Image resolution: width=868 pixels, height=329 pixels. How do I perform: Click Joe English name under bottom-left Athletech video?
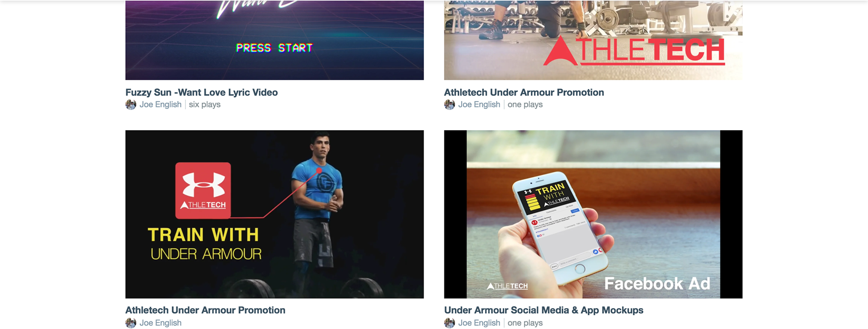pos(160,323)
